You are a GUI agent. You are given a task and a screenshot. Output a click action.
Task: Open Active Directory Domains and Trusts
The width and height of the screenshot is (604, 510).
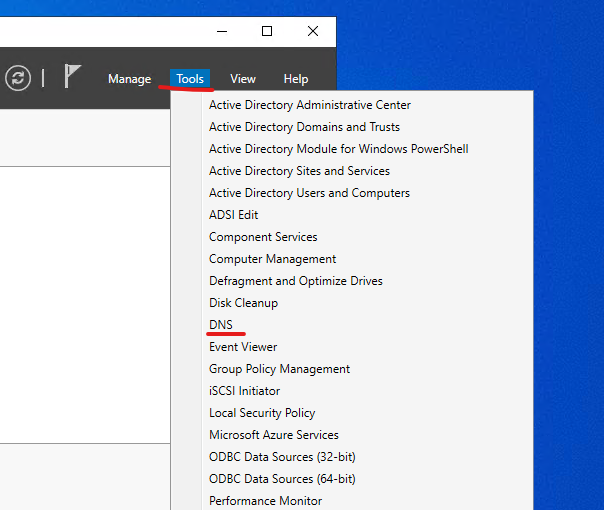[304, 127]
